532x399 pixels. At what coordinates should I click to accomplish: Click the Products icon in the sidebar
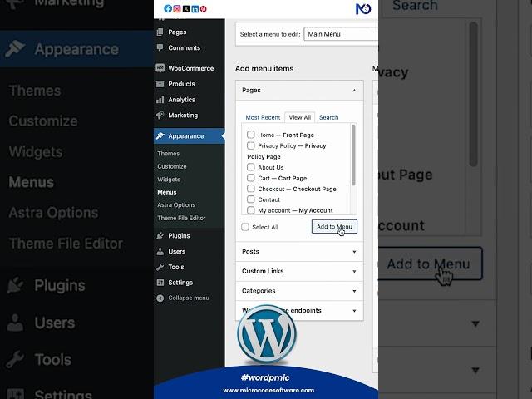pyautogui.click(x=160, y=84)
